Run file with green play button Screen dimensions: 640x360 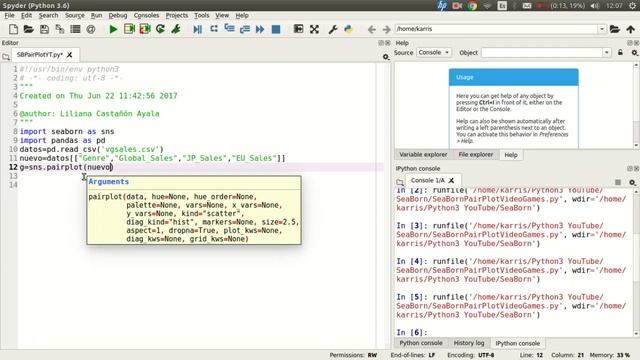coord(113,29)
